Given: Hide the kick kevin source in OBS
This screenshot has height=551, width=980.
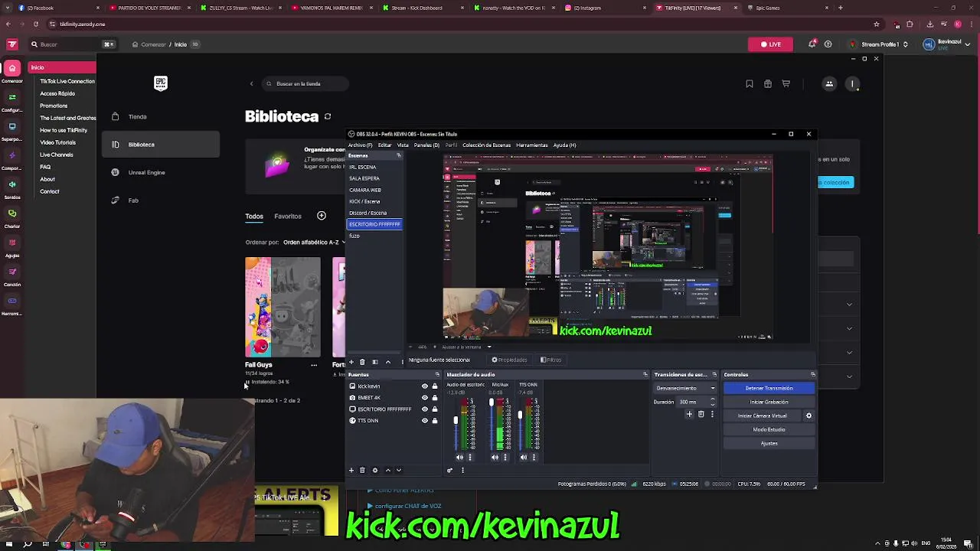Looking at the screenshot, I should (425, 386).
